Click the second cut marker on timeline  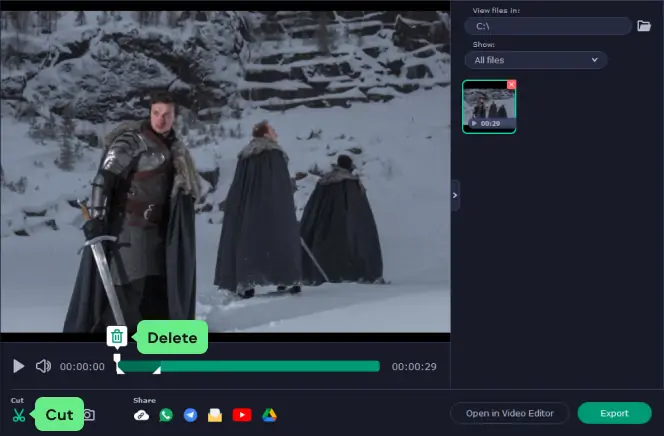(157, 370)
